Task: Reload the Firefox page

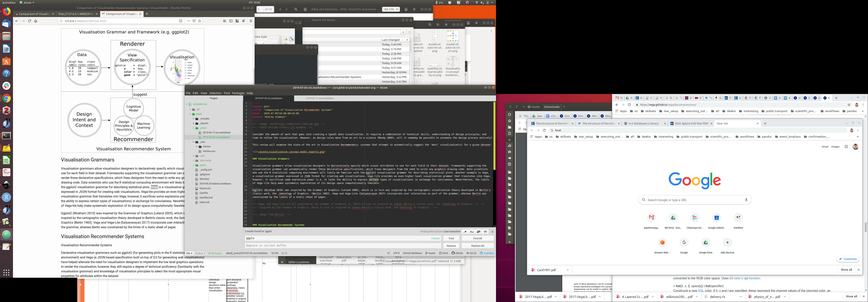Action: (29, 21)
